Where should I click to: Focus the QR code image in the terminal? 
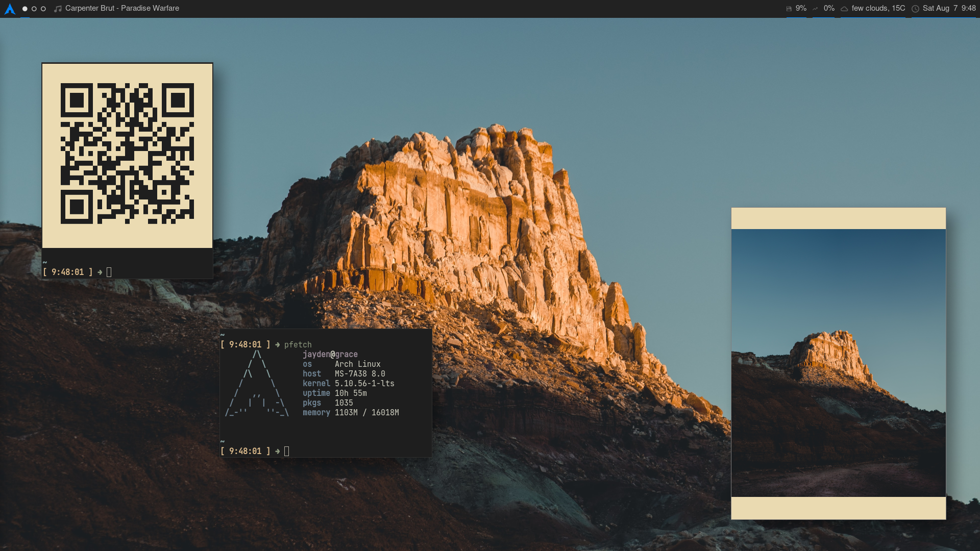[127, 154]
